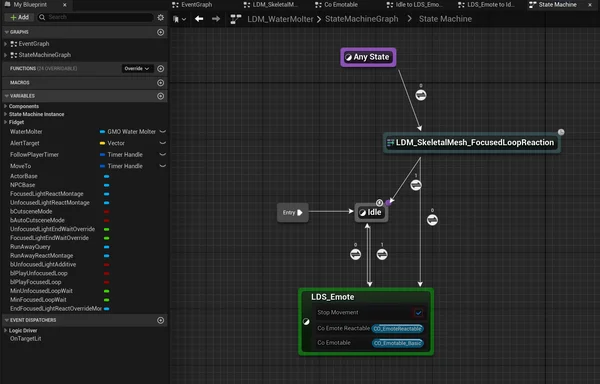Expand the State Machine Instance category

5,114
